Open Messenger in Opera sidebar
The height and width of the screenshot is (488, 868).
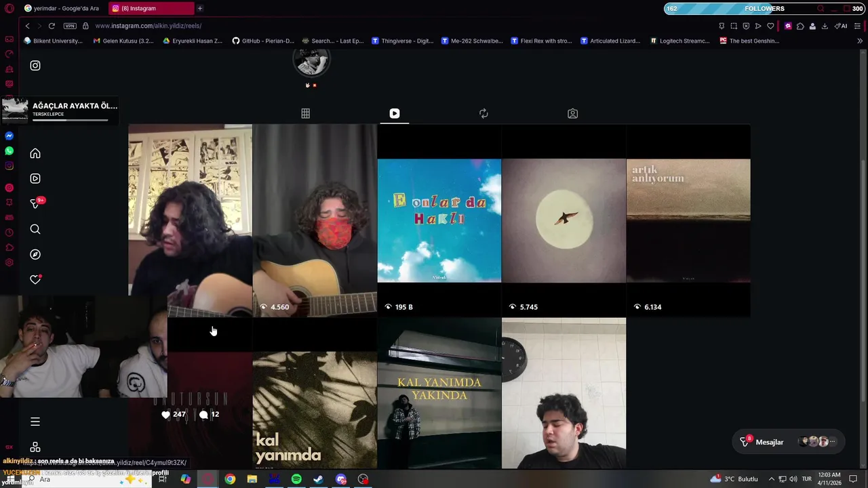(9, 136)
